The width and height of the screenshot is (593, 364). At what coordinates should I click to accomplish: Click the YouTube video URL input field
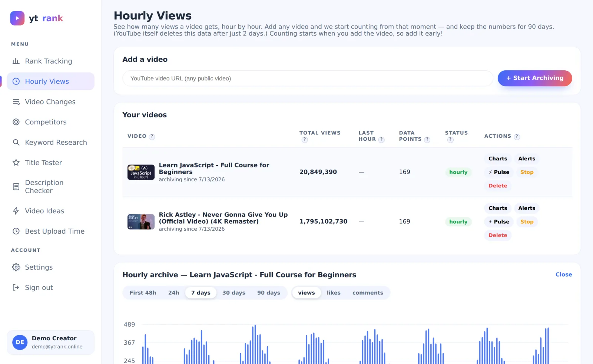pos(308,79)
